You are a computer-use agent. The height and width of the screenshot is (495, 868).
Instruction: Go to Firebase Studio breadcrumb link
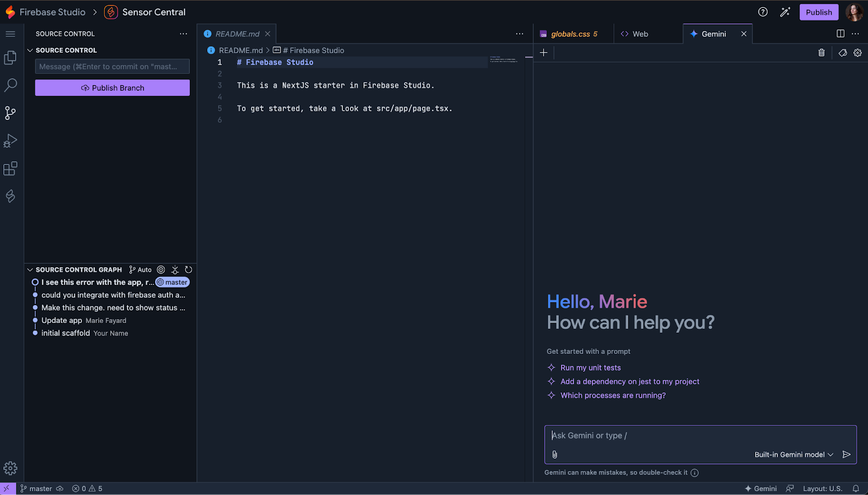[53, 12]
